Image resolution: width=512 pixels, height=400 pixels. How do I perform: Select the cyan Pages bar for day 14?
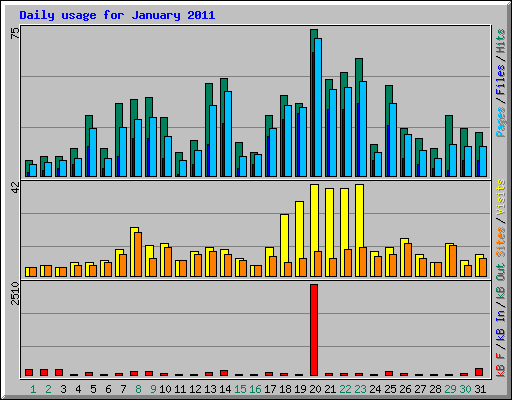point(228,134)
